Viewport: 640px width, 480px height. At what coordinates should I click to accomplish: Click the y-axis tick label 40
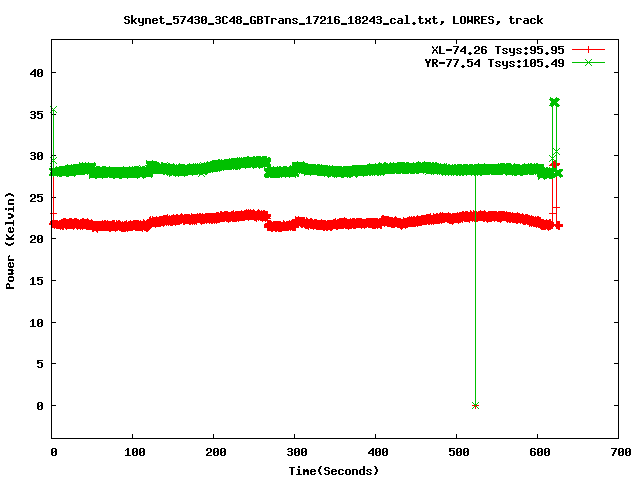coord(36,73)
